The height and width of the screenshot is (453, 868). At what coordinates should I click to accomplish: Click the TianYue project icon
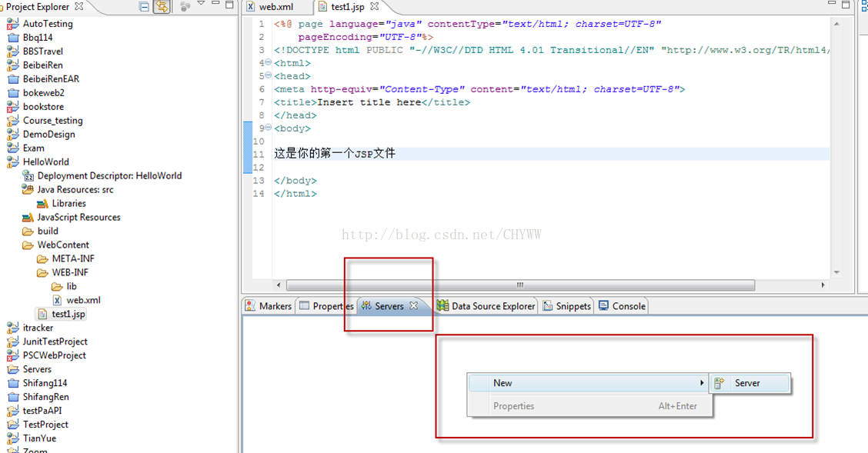coord(13,438)
